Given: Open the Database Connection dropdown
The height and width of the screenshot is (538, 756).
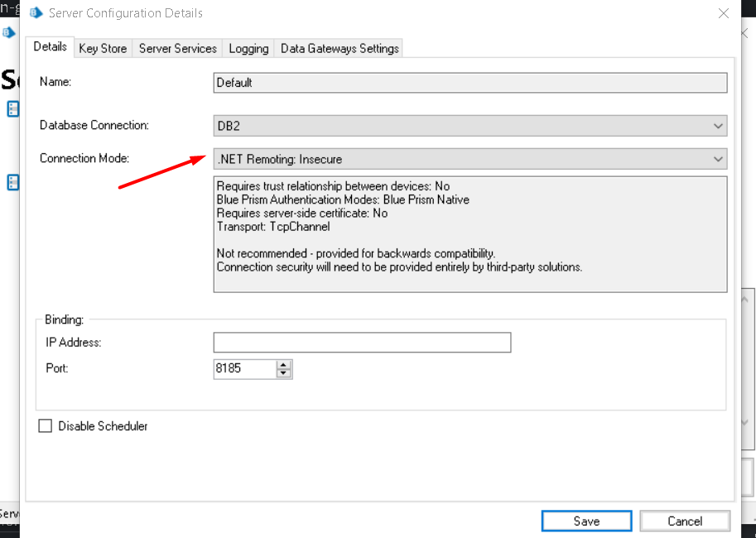Looking at the screenshot, I should click(x=717, y=126).
